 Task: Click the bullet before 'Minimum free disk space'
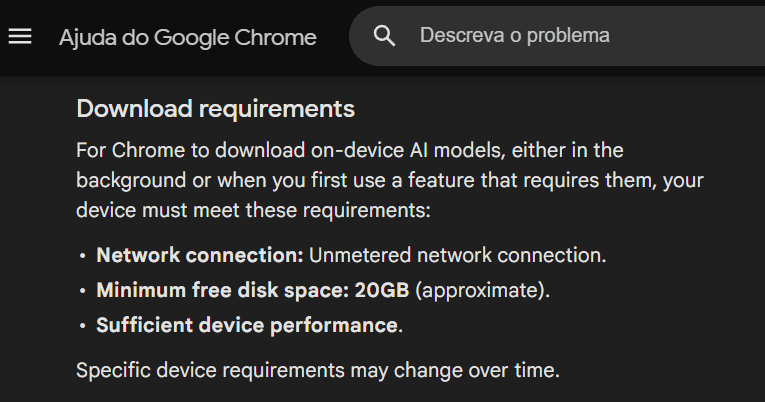click(82, 291)
